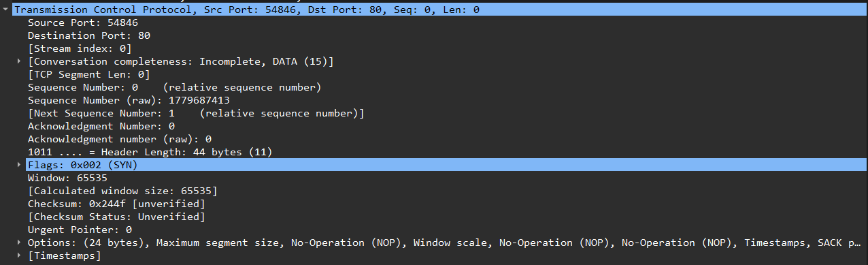Screen dimensions: 868x265
Task: Click the [Calculated window size: 65535] row
Action: click(122, 191)
